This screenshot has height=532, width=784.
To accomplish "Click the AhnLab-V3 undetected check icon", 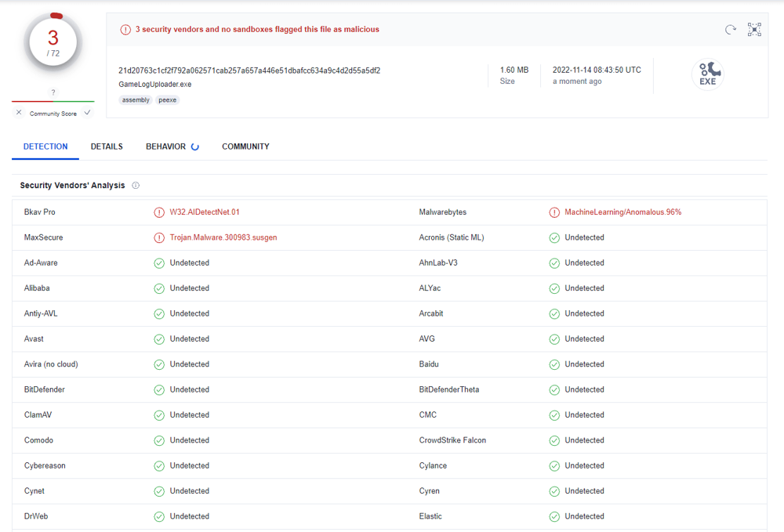I will tap(554, 263).
